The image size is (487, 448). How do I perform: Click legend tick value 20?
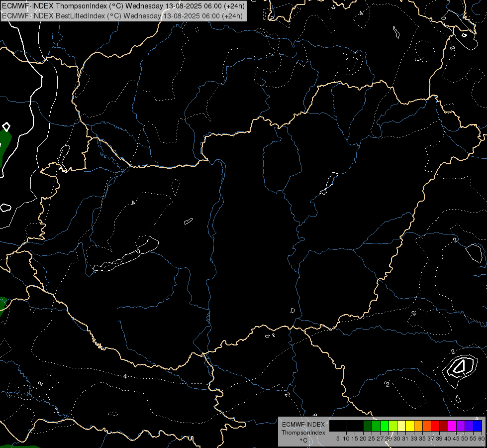[363, 439]
